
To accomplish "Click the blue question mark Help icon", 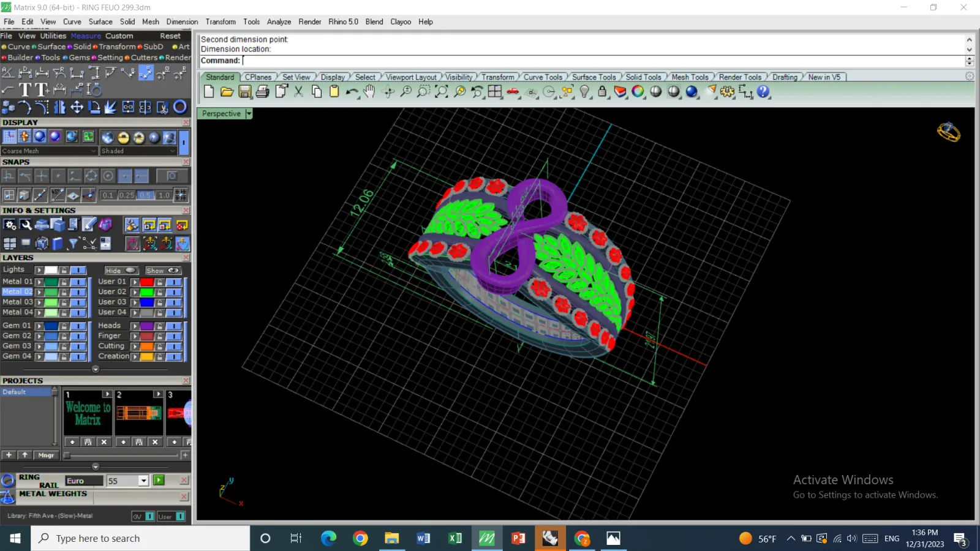I will (x=763, y=92).
